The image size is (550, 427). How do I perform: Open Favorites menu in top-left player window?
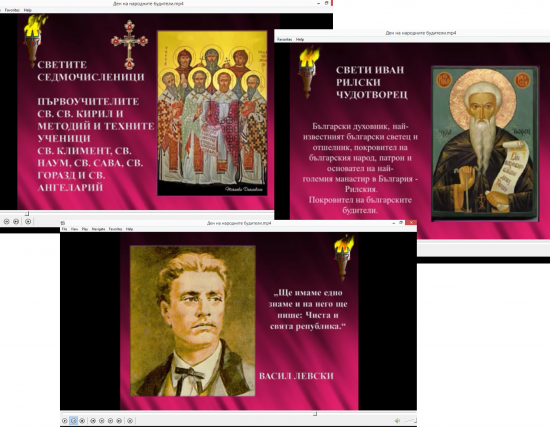click(x=12, y=10)
